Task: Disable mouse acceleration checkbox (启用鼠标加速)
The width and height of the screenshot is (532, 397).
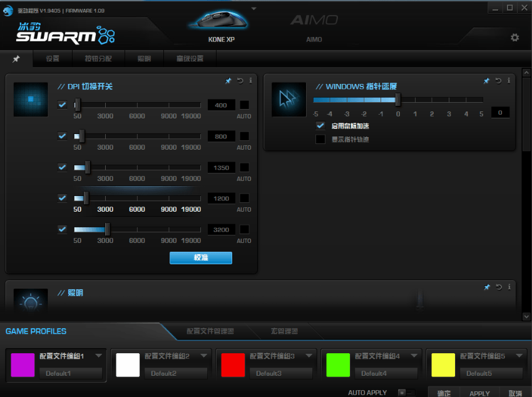Action: pyautogui.click(x=320, y=125)
